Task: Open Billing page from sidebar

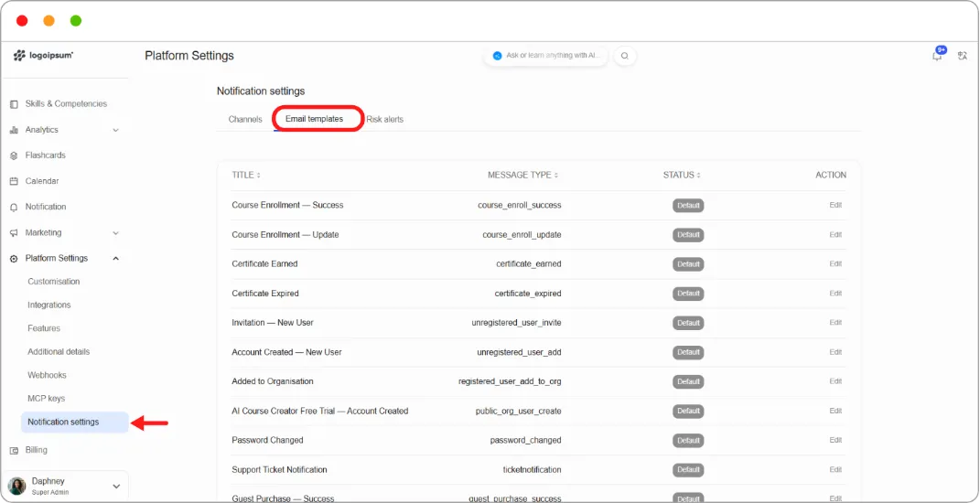Action: point(37,451)
